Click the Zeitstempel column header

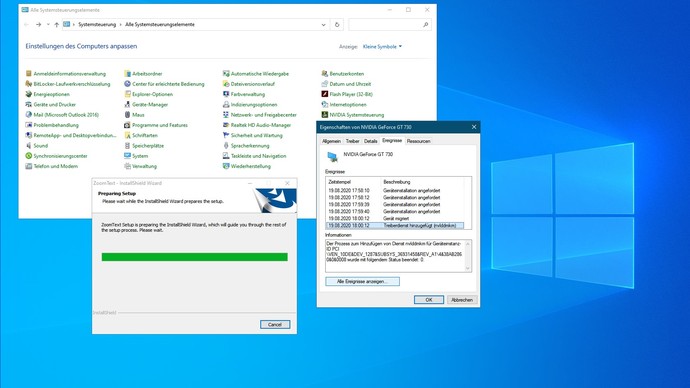point(353,182)
